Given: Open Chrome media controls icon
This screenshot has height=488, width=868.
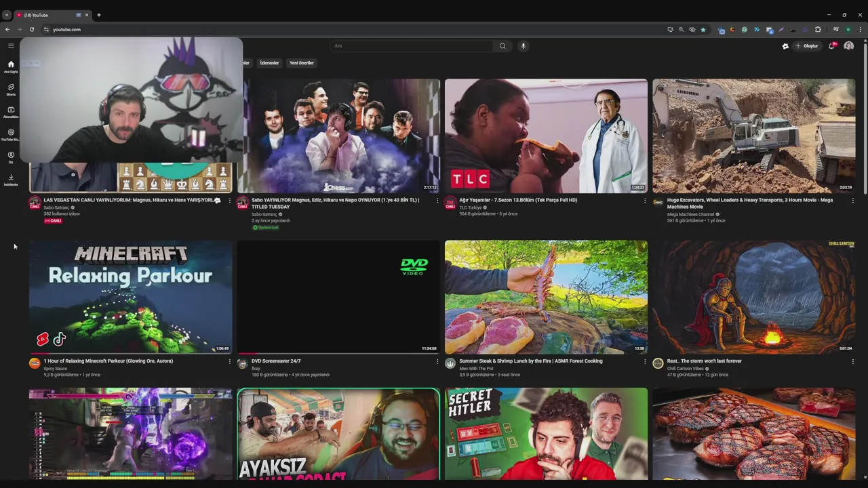Looking at the screenshot, I should pyautogui.click(x=836, y=29).
